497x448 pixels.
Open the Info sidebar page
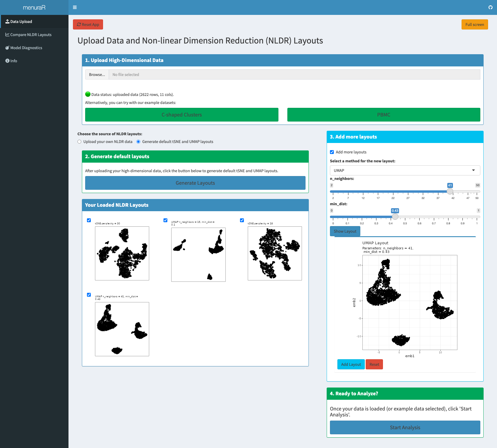tap(13, 61)
